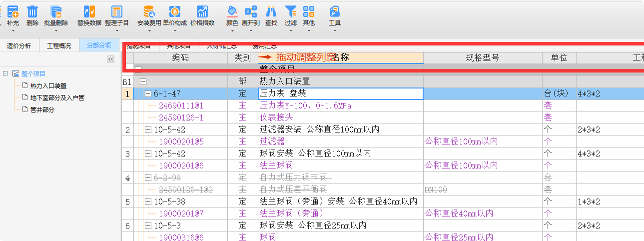Click the 批量删除 batch delete icon
The height and width of the screenshot is (241, 644).
(x=56, y=11)
